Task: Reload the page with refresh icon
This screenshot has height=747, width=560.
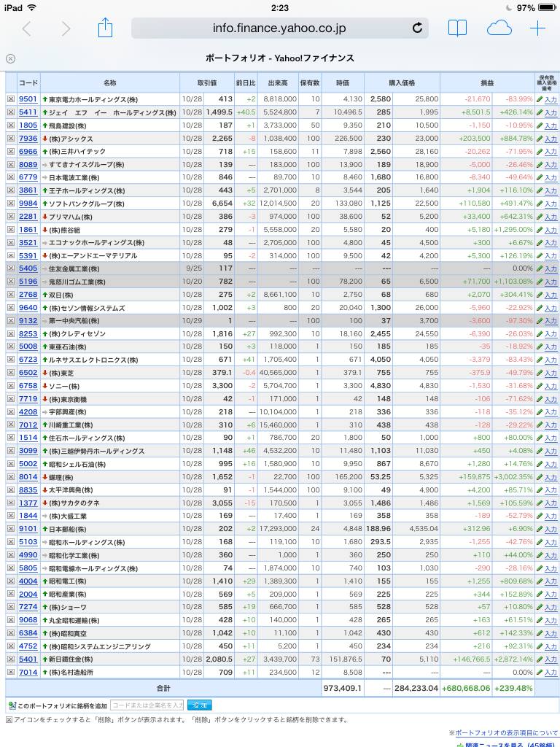Action: [x=417, y=28]
